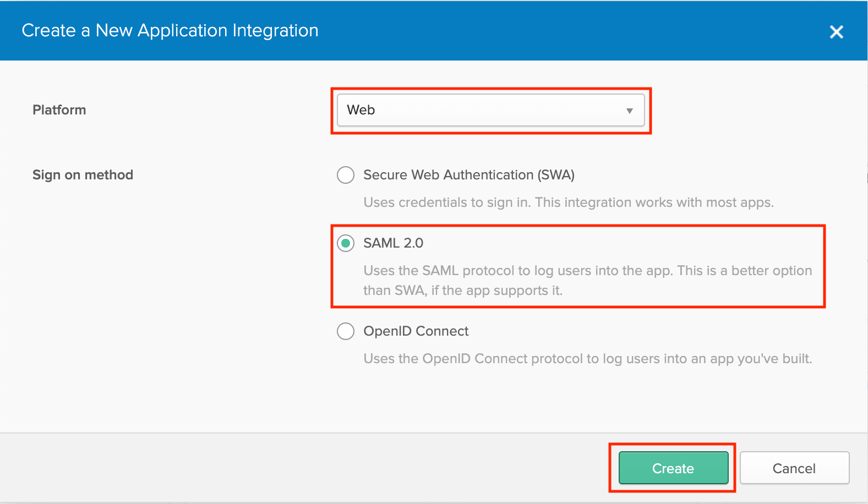Click the 'SAML 2.0' option label

click(x=393, y=243)
